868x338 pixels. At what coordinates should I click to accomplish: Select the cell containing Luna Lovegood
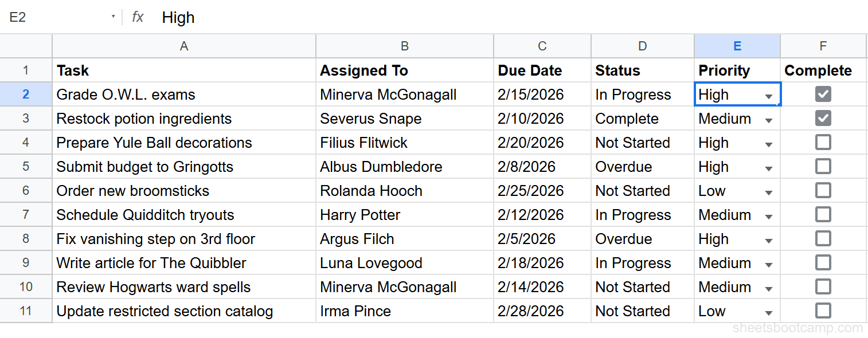click(404, 262)
